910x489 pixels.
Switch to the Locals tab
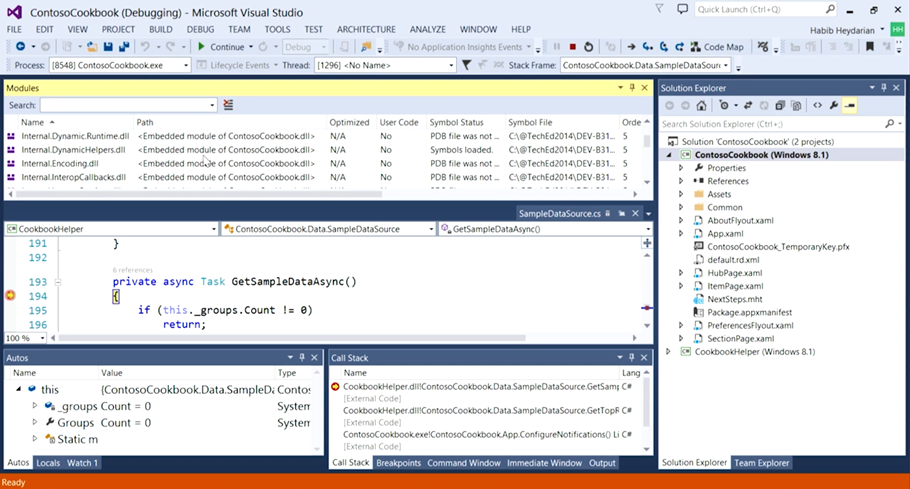(48, 463)
